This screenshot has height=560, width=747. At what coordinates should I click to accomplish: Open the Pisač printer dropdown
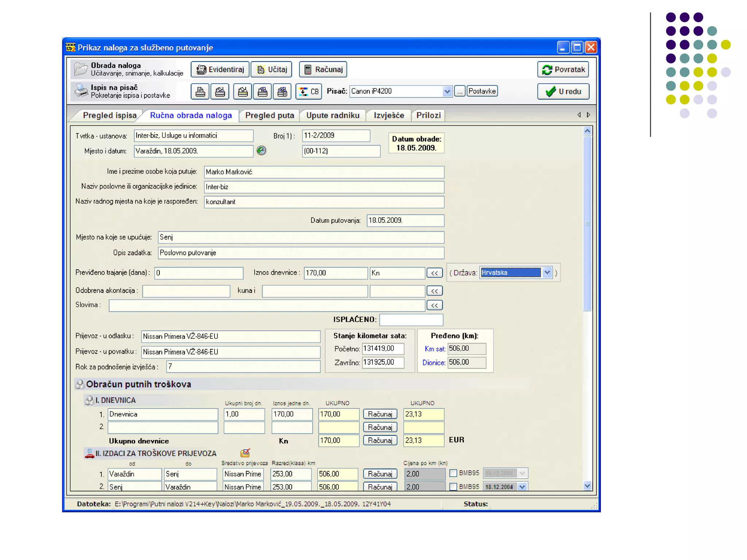[x=447, y=91]
